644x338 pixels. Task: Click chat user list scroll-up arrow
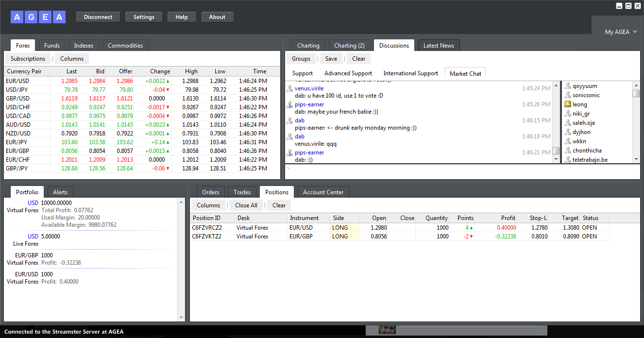pyautogui.click(x=636, y=85)
